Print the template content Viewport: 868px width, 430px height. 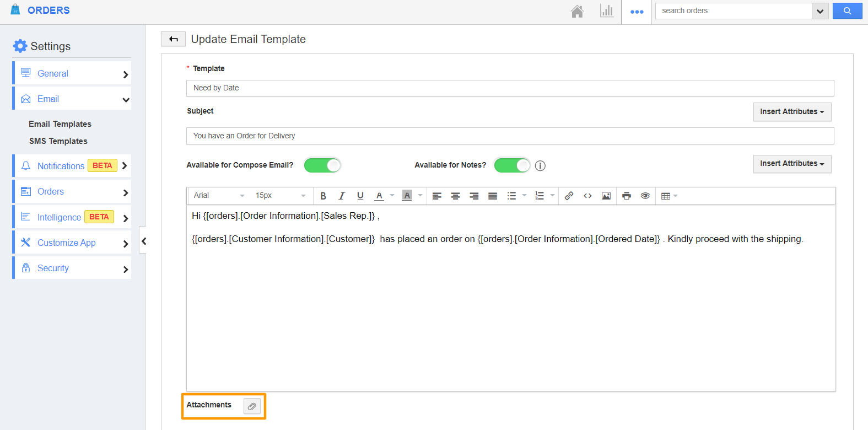pos(627,196)
